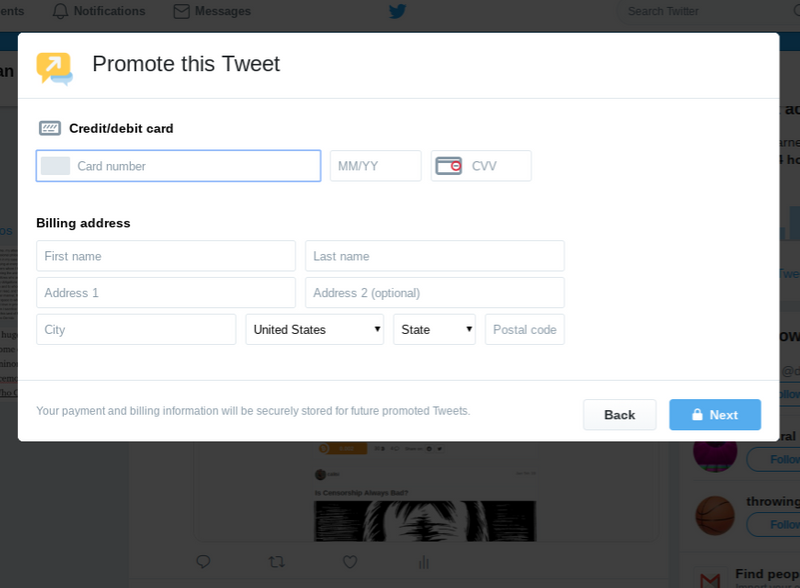The height and width of the screenshot is (588, 800).
Task: Expand the State dropdown
Action: click(434, 330)
